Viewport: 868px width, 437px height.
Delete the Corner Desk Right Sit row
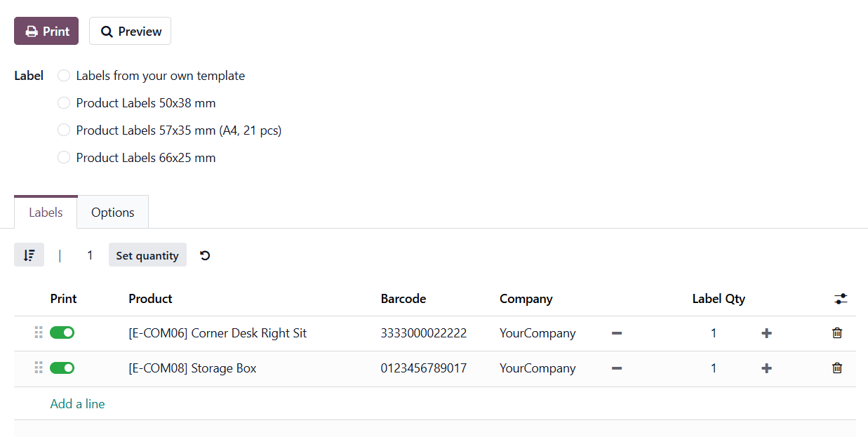point(837,333)
